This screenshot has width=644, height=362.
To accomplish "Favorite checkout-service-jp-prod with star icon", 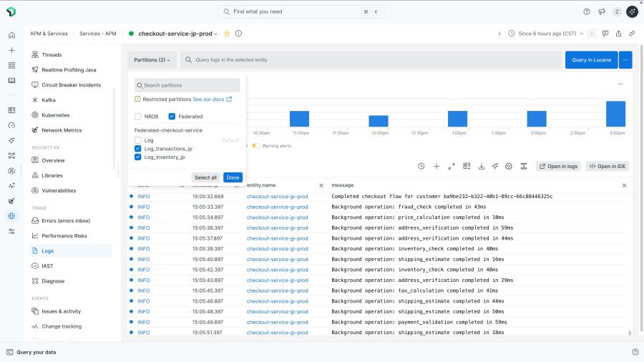I will pos(227,34).
